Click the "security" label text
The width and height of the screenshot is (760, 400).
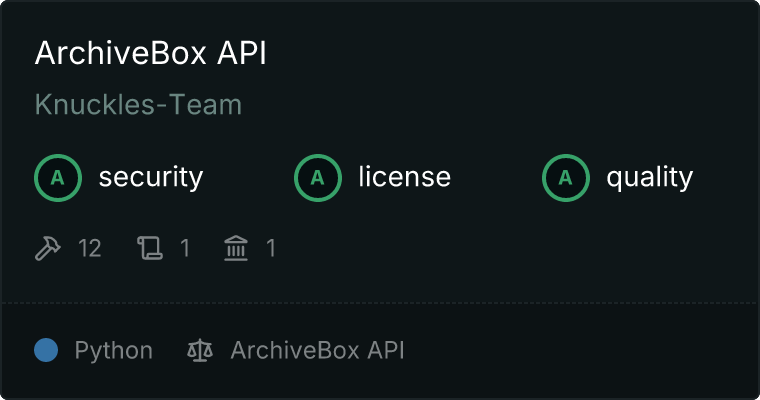[x=150, y=178]
